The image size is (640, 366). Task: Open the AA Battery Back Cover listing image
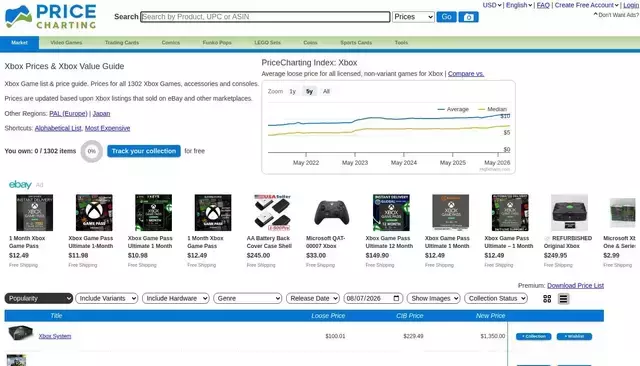click(x=272, y=213)
